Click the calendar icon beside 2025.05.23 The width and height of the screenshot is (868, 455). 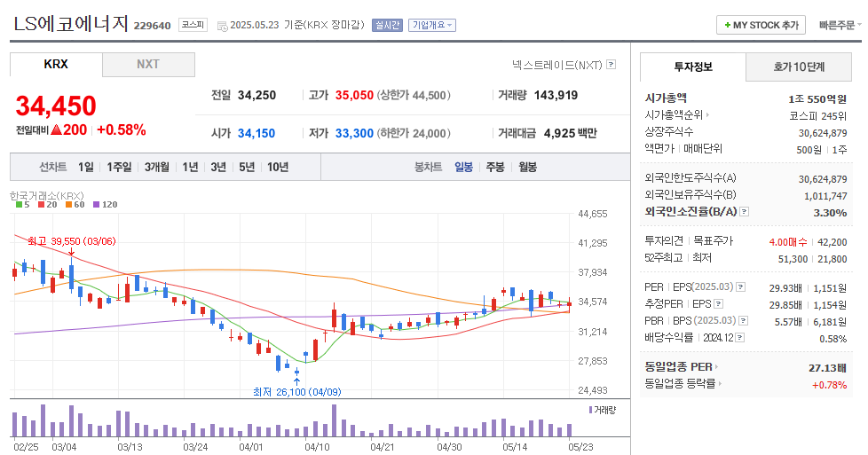[x=223, y=26]
